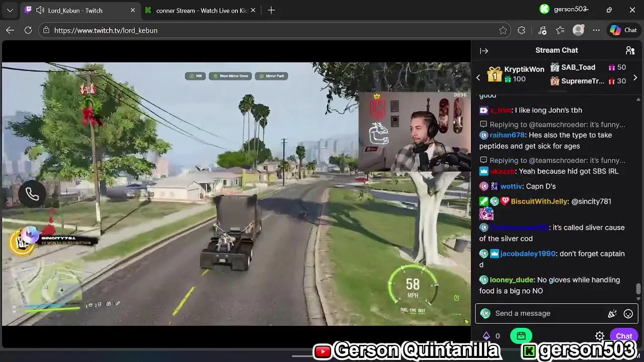Viewport: 644px width, 362px height.
Task: Mute the Lord_Kebun tab audio icon
Action: point(40,10)
